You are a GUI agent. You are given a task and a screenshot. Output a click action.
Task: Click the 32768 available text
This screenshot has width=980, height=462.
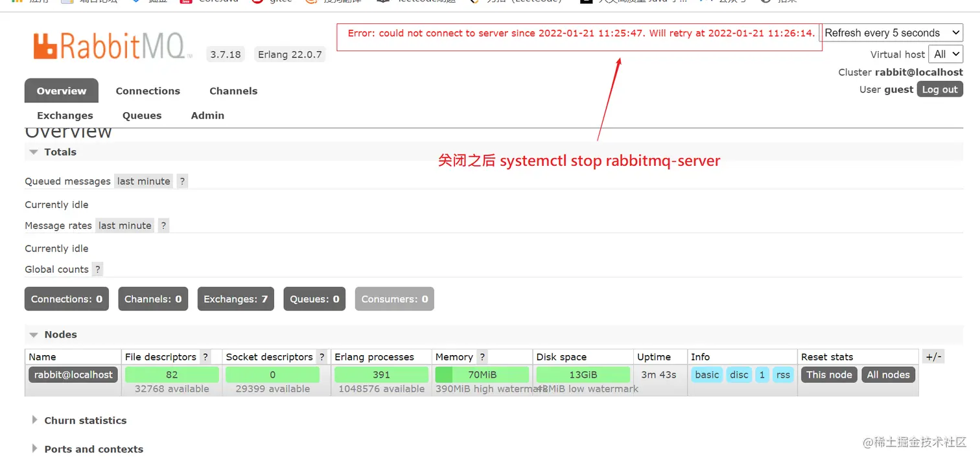(172, 389)
